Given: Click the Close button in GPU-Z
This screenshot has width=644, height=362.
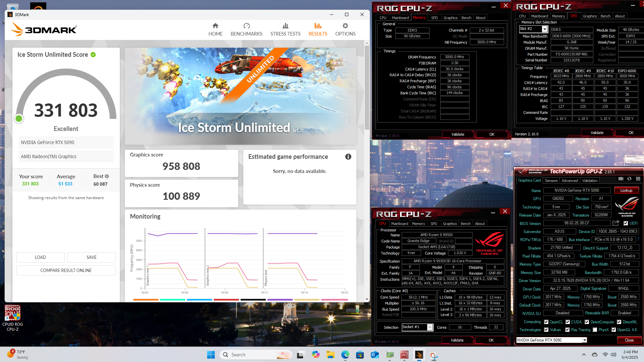Looking at the screenshot, I should (x=629, y=340).
